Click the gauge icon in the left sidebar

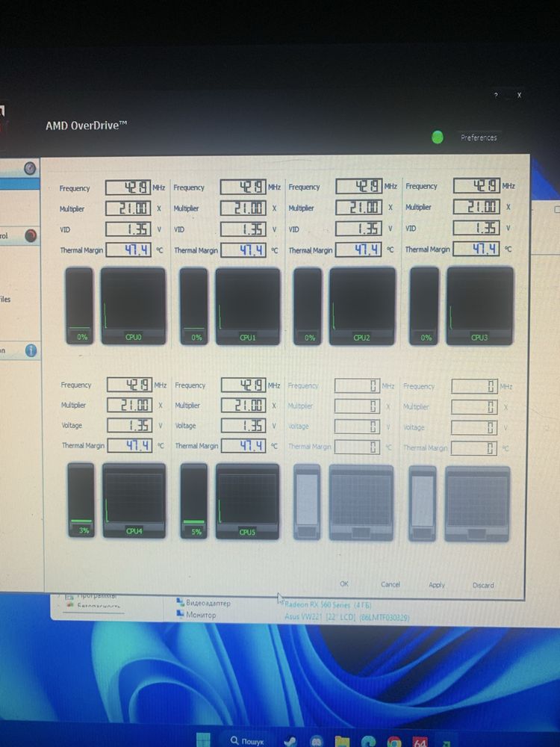[30, 168]
